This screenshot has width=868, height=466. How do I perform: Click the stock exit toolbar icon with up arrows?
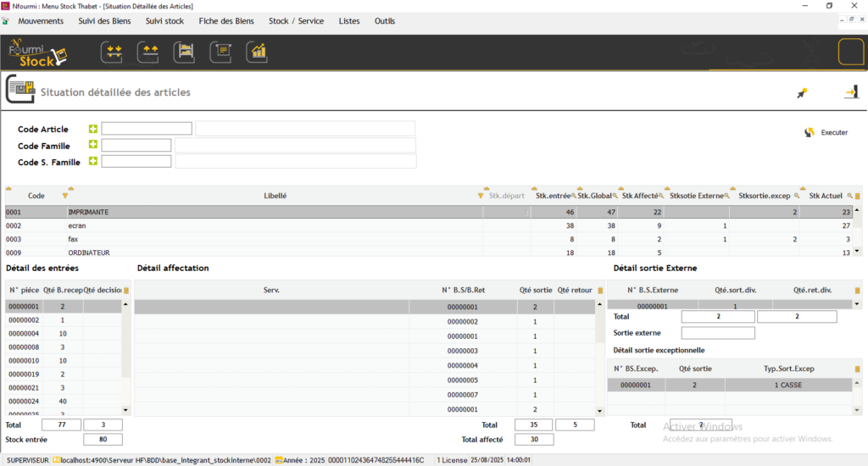pos(148,53)
